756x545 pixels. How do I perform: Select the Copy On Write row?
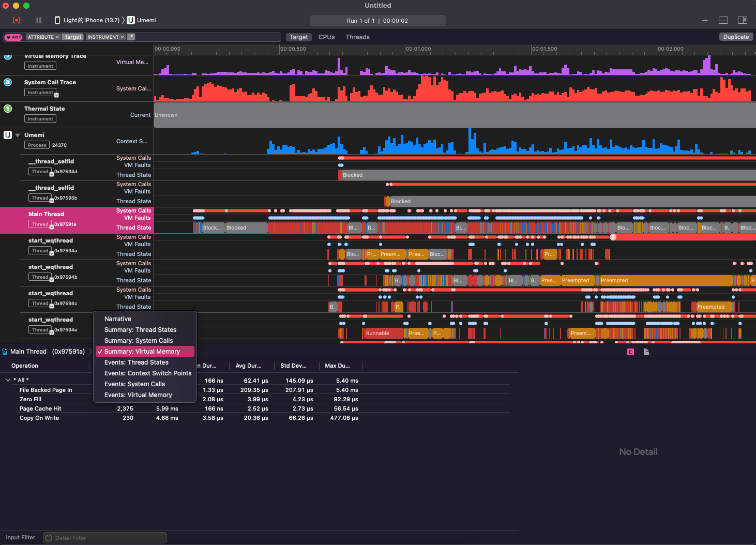click(x=255, y=418)
